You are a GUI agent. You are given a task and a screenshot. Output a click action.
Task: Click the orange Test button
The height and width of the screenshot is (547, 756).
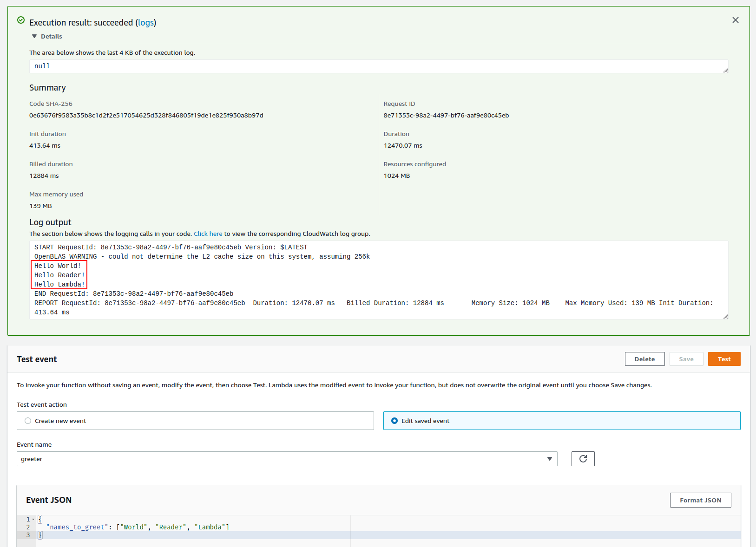(724, 359)
